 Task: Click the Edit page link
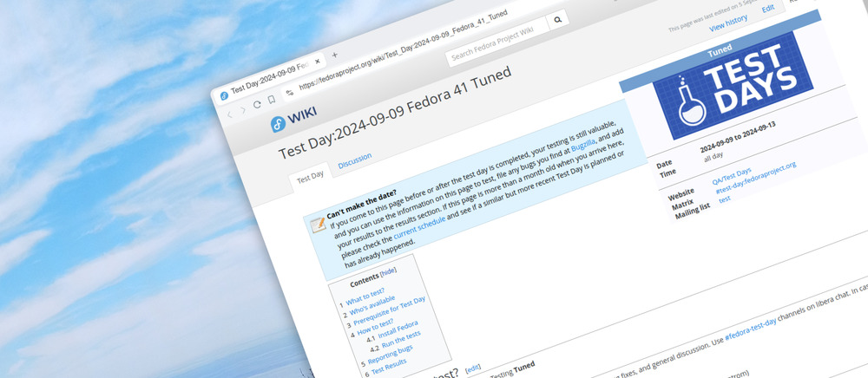pos(767,8)
